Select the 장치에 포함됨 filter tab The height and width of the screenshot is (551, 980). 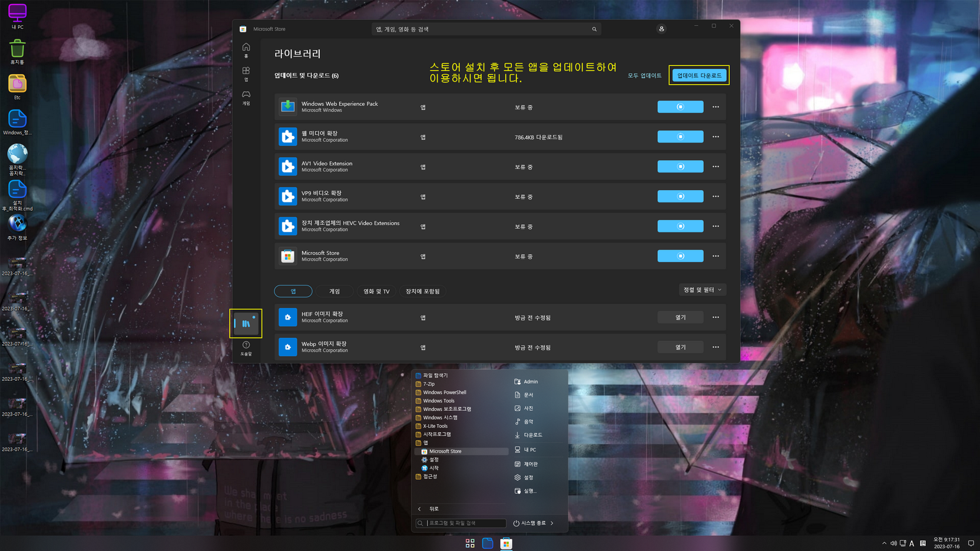pyautogui.click(x=422, y=291)
